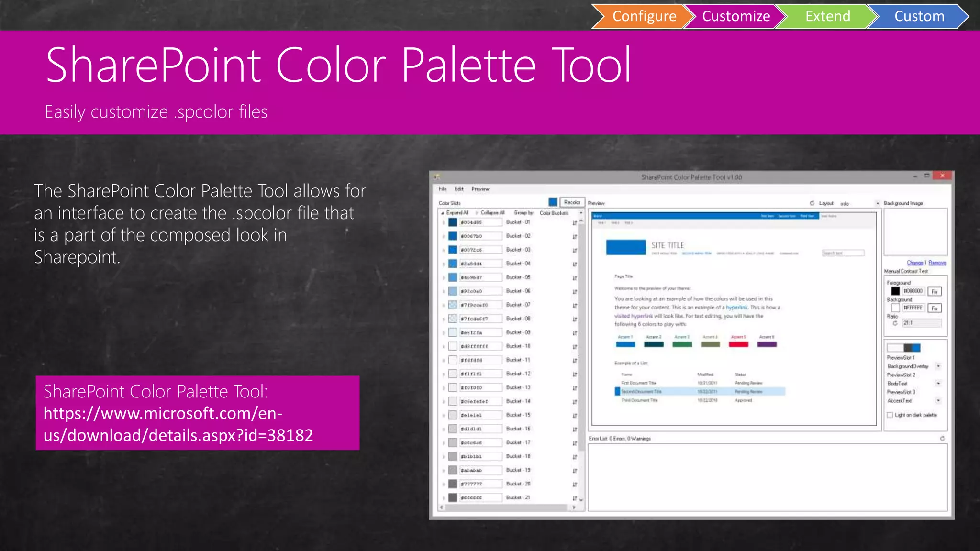Open the Edit menu
The image size is (980, 551).
[459, 189]
